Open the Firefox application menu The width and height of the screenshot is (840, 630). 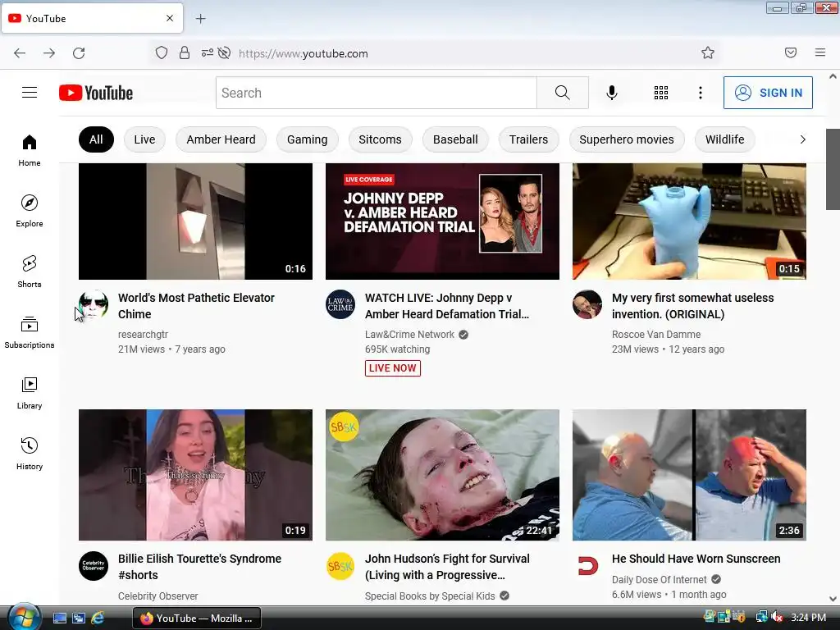pyautogui.click(x=819, y=52)
